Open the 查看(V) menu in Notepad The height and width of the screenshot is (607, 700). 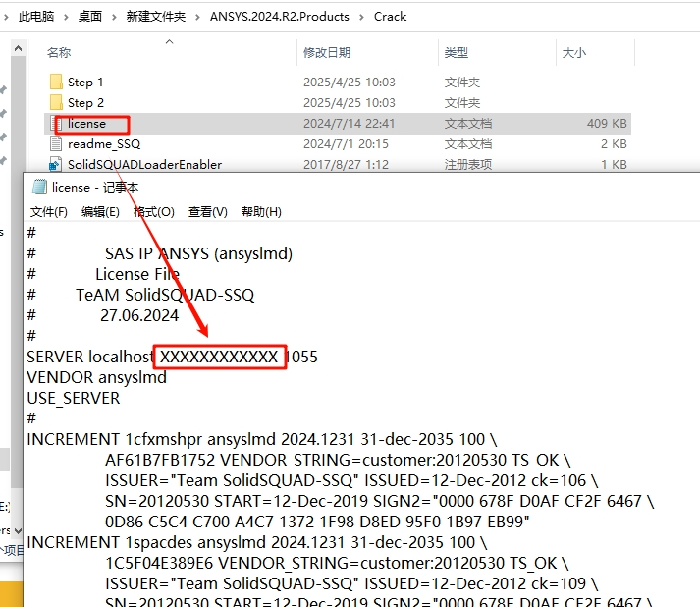coord(207,212)
